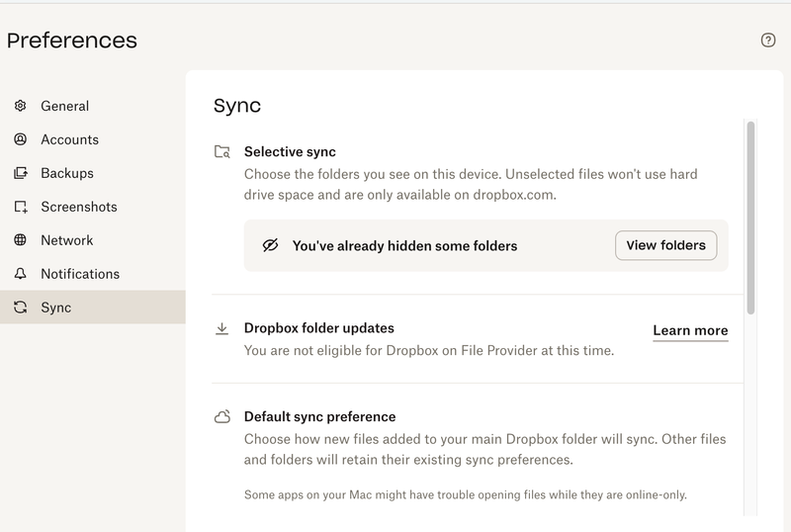Open Notifications preferences

click(x=79, y=274)
